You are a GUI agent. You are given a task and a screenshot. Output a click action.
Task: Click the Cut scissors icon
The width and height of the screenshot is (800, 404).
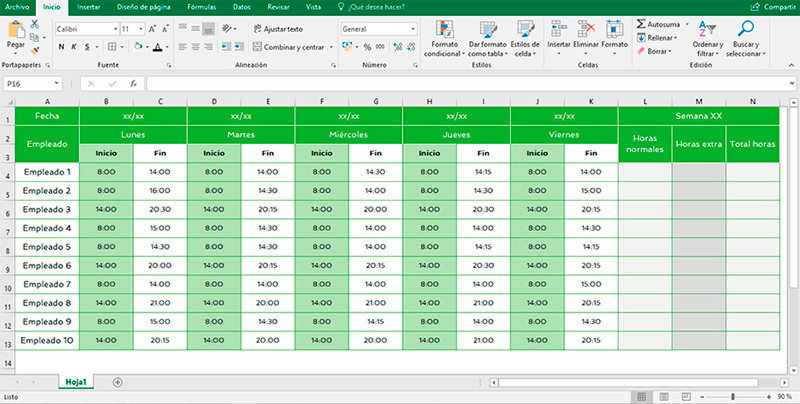[36, 24]
